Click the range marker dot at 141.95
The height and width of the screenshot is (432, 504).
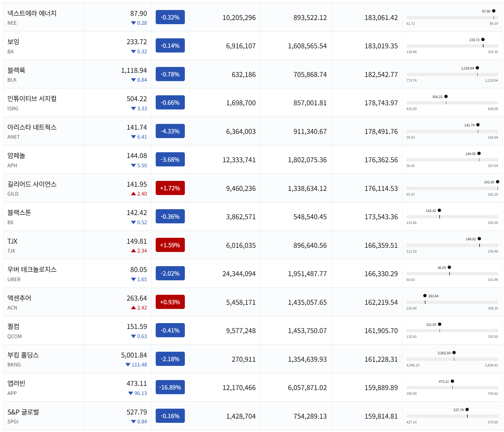click(x=498, y=182)
